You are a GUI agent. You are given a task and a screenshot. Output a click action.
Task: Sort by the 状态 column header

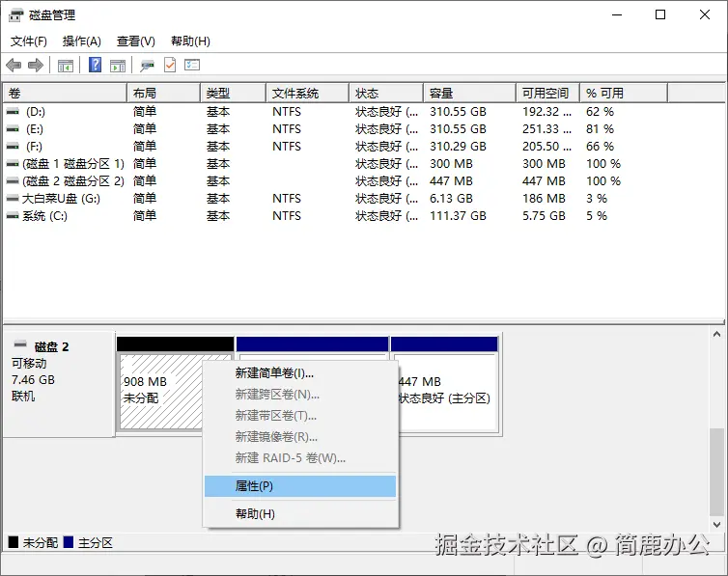[x=386, y=94]
